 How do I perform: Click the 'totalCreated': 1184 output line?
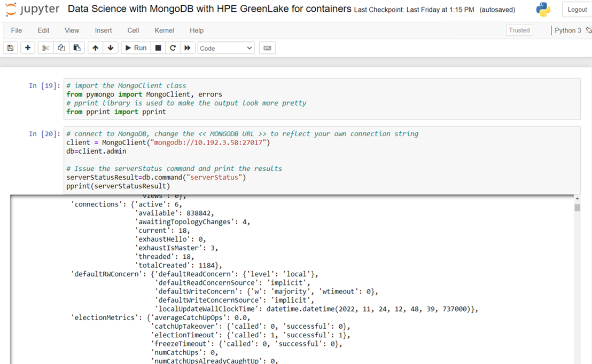click(178, 266)
